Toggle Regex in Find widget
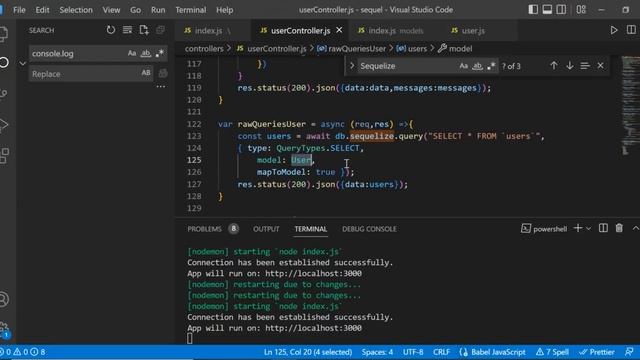Image resolution: width=640 pixels, height=360 pixels. click(491, 66)
